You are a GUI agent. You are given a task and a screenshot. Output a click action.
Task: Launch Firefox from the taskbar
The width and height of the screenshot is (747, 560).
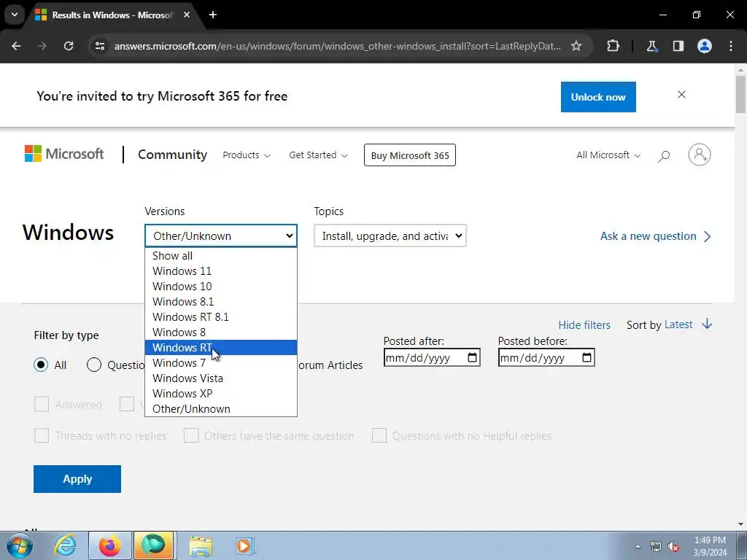click(x=109, y=545)
